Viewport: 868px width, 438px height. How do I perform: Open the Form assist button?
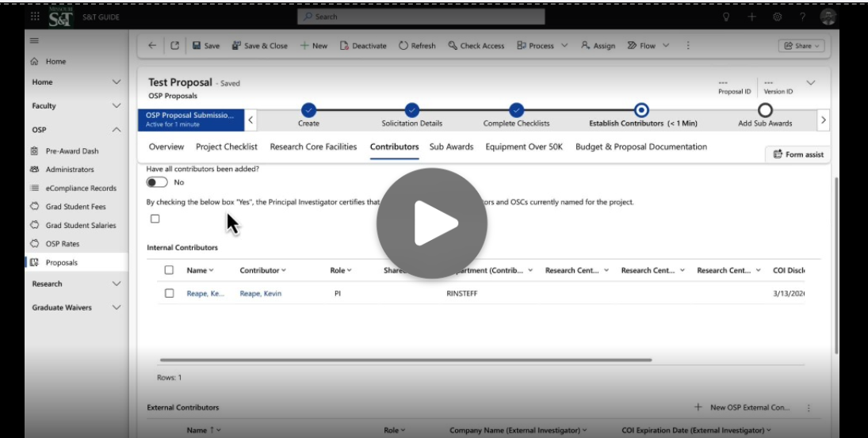coord(797,154)
